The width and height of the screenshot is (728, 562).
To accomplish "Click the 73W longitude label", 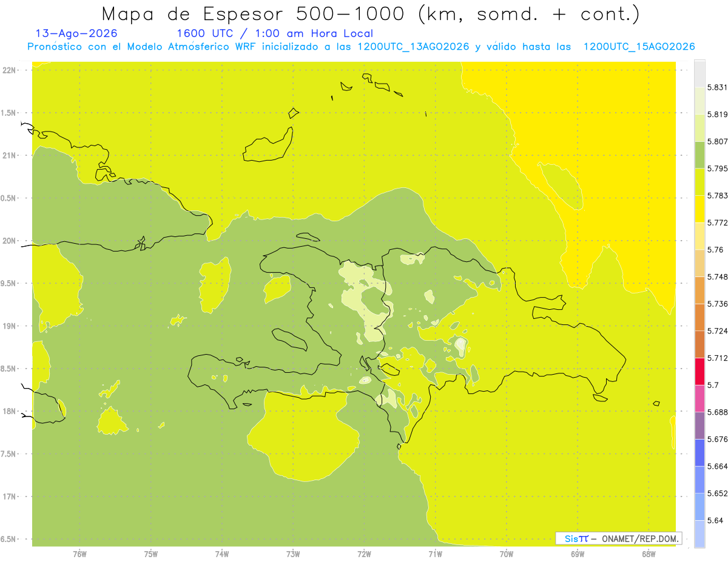I will [293, 554].
